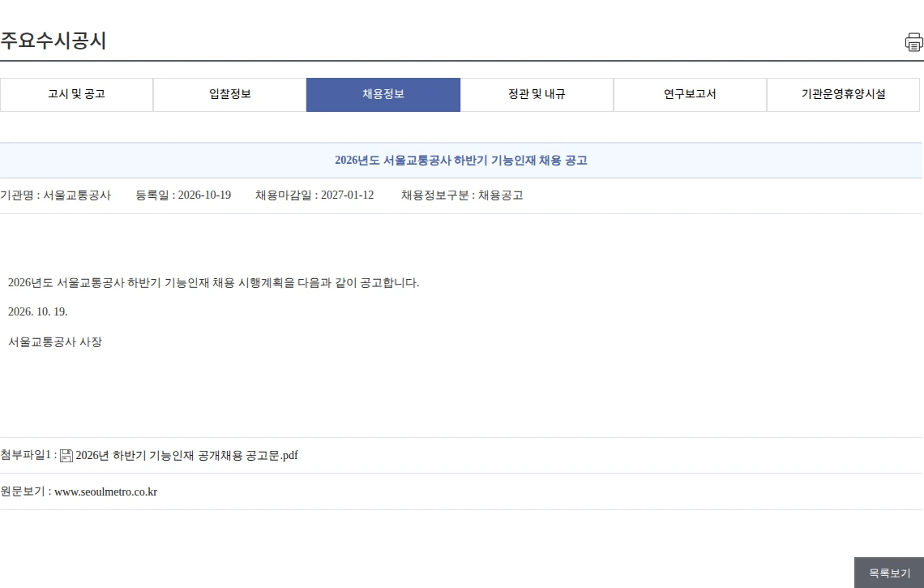
Task: Click the 서울교통공사 사장 signature line
Action: (x=55, y=342)
